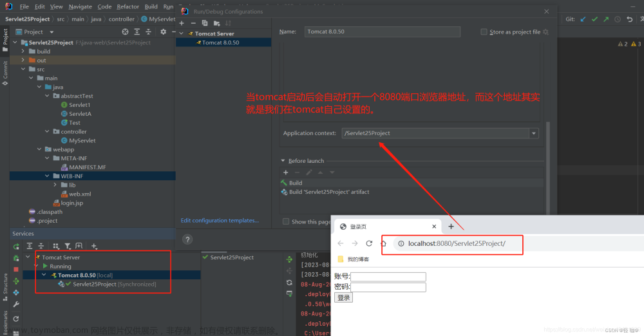
Task: Click the 密码 password input field
Action: tap(388, 287)
